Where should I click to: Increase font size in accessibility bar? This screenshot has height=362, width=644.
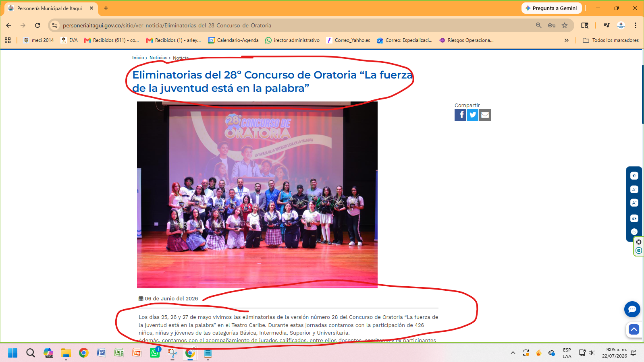click(634, 203)
